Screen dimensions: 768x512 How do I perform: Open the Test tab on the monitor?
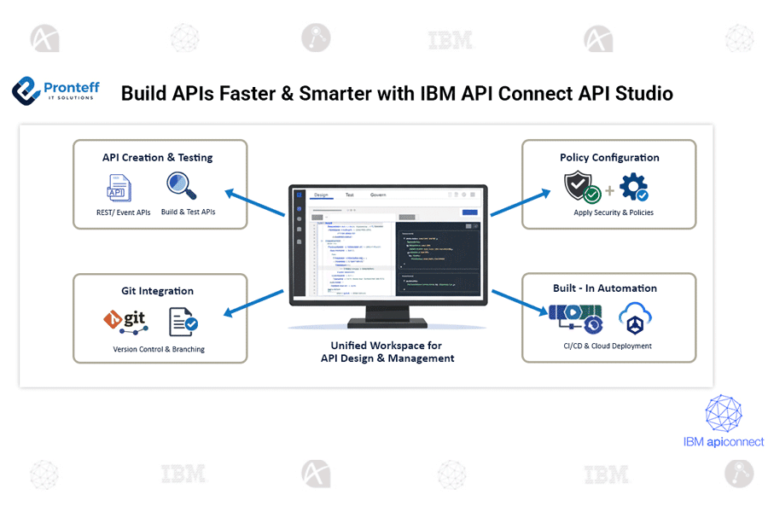tap(350, 195)
